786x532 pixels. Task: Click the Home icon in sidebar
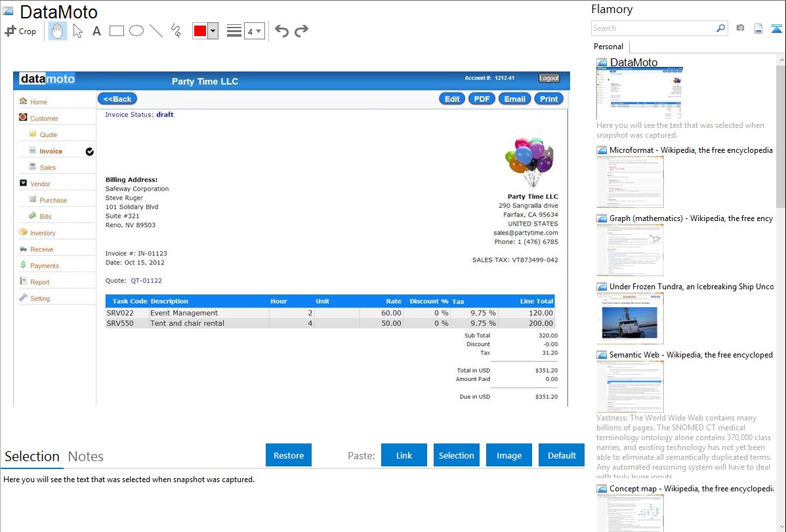23,101
